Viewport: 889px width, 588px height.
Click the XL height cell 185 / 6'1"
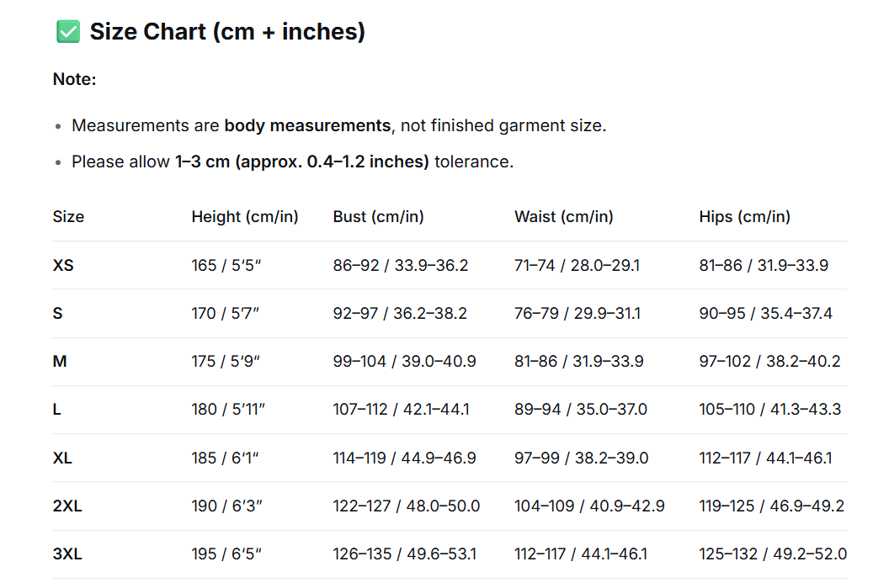(225, 458)
